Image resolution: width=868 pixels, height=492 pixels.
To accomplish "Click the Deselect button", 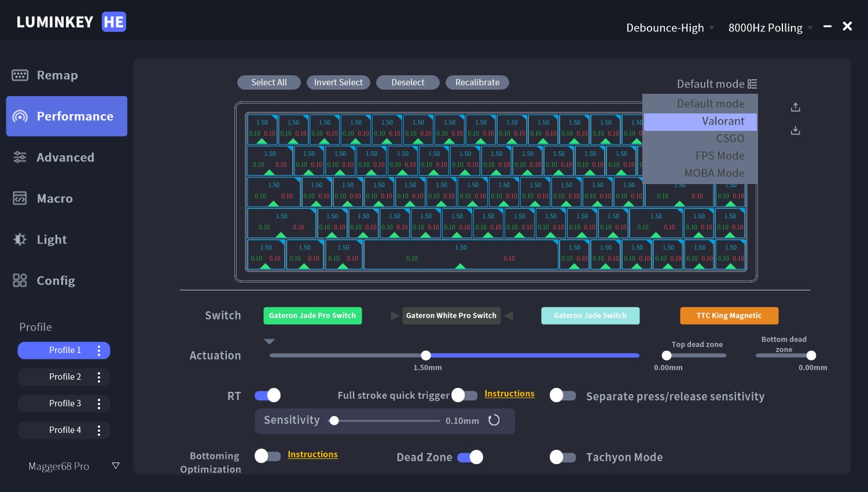I will coord(408,82).
